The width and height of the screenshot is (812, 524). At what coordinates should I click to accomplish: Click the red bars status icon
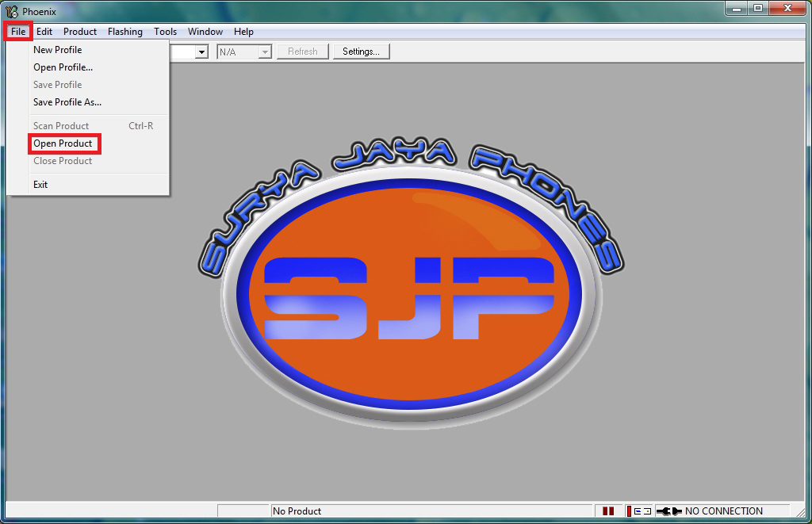pyautogui.click(x=608, y=511)
